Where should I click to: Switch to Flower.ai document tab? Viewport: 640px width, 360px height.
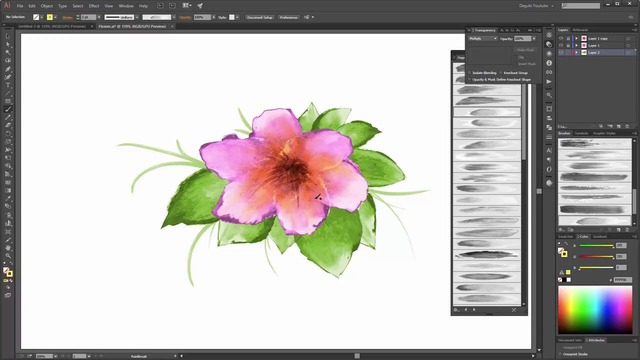(x=132, y=26)
